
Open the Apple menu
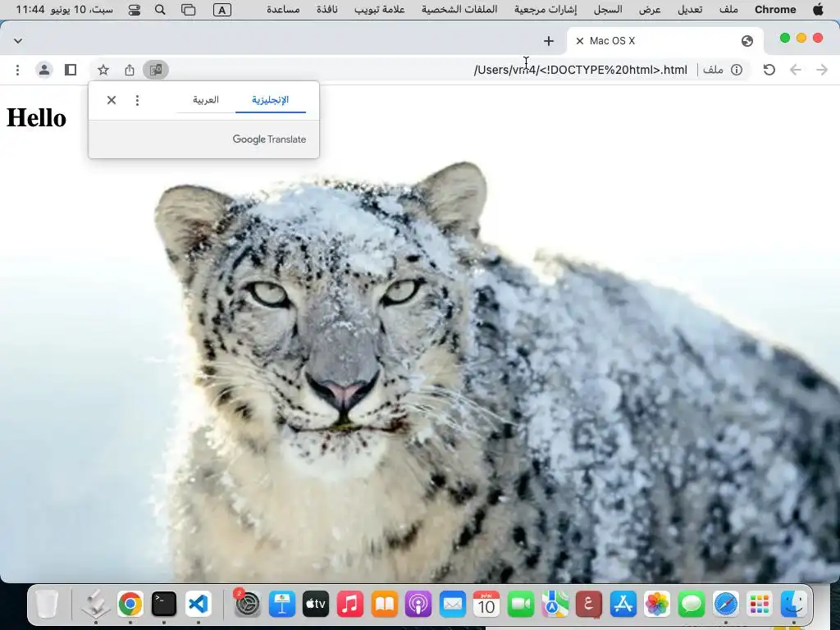click(818, 9)
